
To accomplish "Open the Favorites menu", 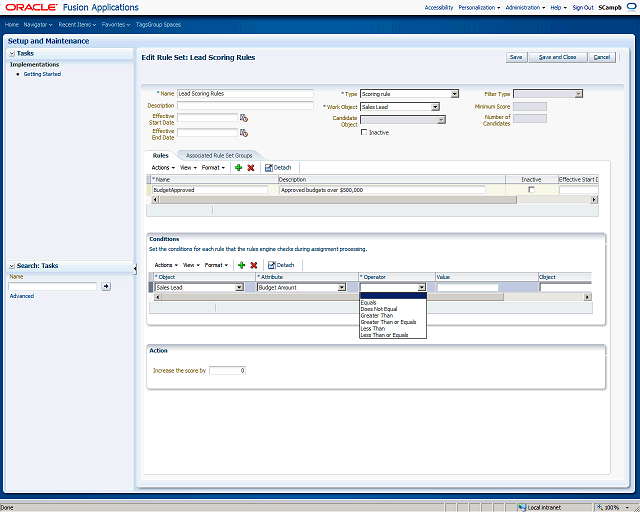I will click(116, 24).
